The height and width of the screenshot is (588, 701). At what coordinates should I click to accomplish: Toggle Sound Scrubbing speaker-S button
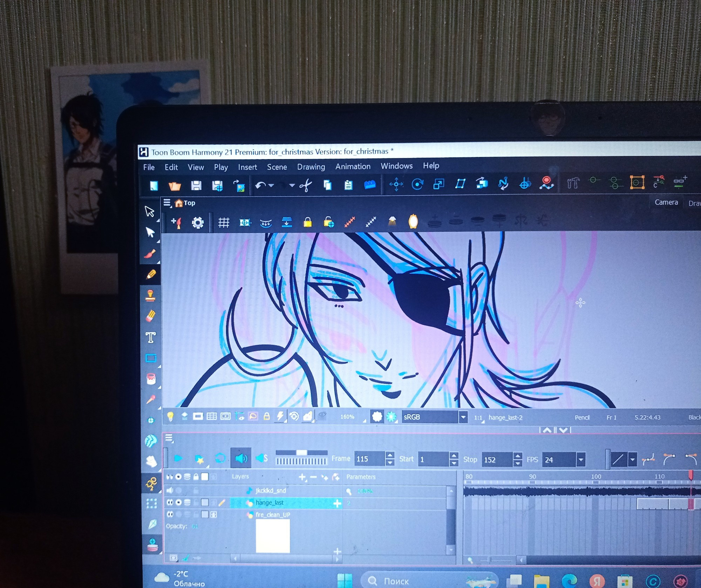(261, 458)
